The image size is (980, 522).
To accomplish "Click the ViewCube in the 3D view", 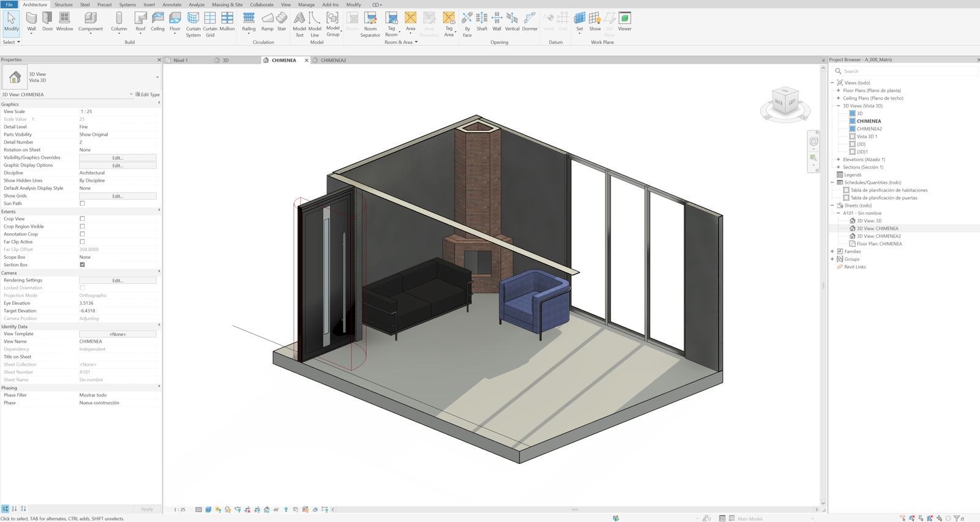I will point(785,102).
